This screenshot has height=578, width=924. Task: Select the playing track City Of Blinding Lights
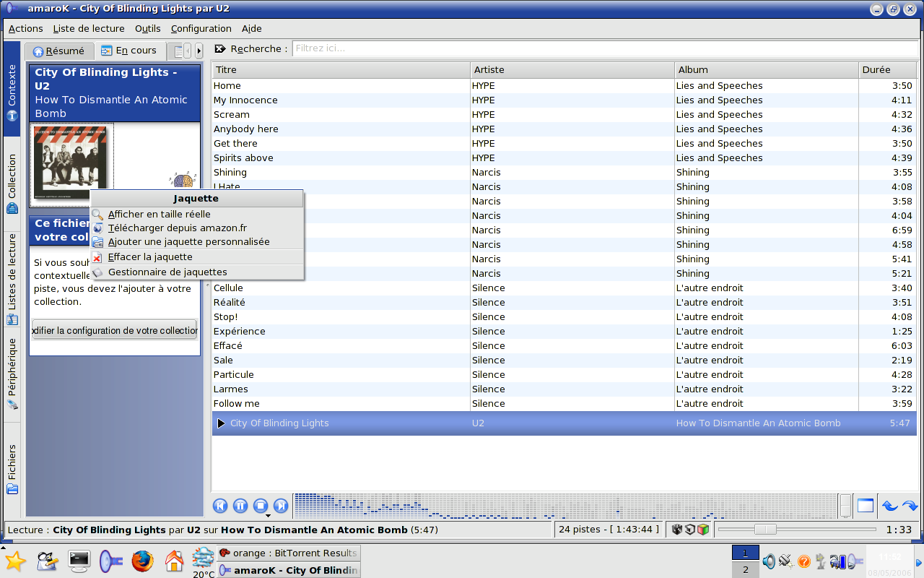[565, 423]
